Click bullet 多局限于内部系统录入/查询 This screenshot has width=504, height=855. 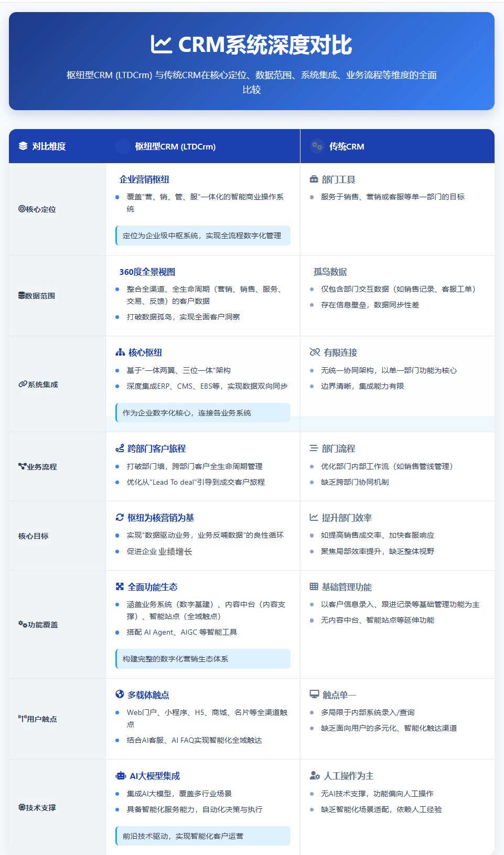(368, 712)
